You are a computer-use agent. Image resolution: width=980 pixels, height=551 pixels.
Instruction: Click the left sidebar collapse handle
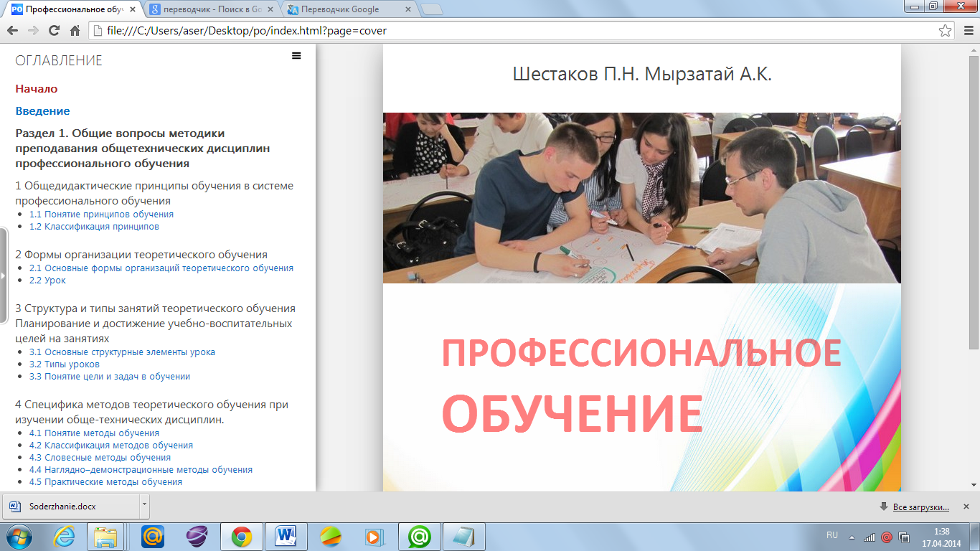(4, 275)
